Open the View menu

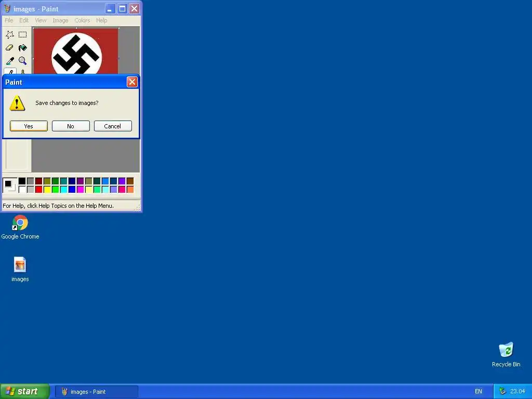point(41,20)
